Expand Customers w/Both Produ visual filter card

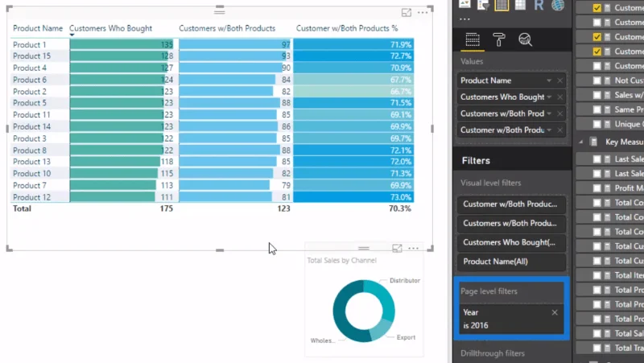pos(511,223)
